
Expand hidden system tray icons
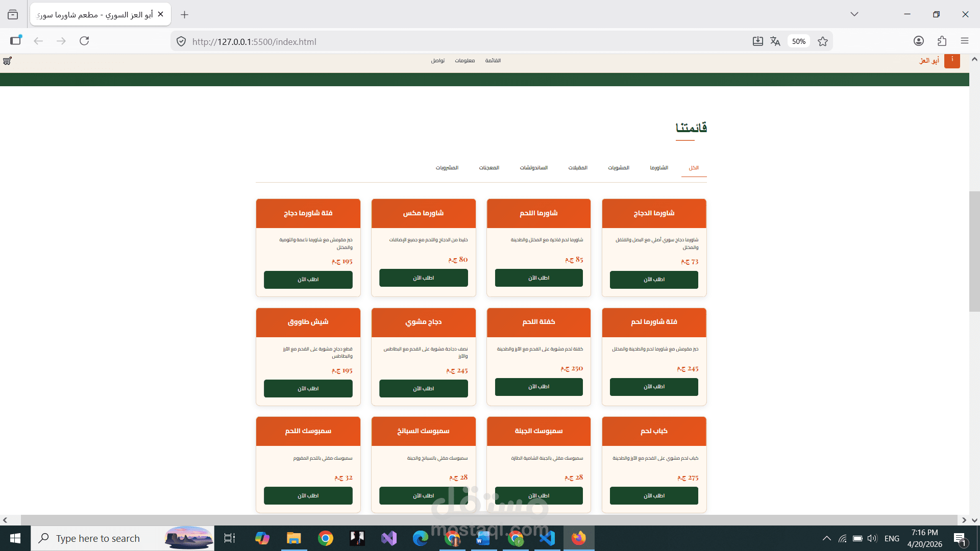click(826, 538)
